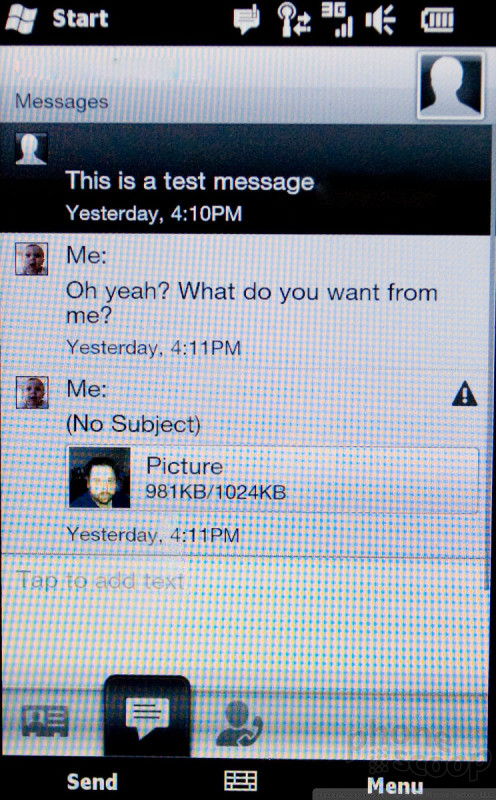
Task: Tap the 'Tap to add text' field
Action: 245,581
